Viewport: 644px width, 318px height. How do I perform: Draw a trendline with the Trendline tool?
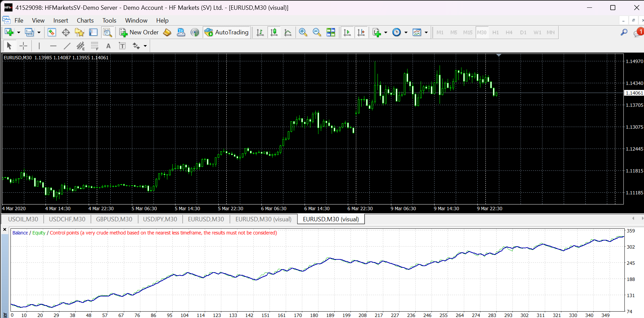tap(67, 46)
